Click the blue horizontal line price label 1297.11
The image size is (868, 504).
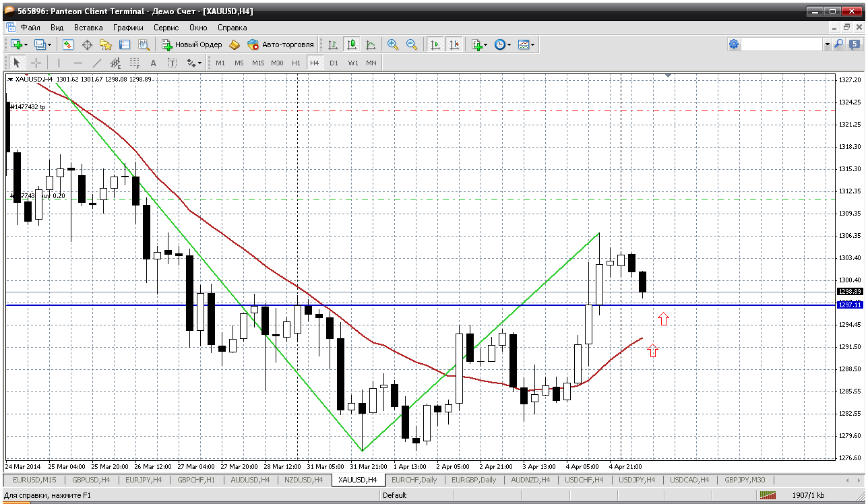coord(848,305)
